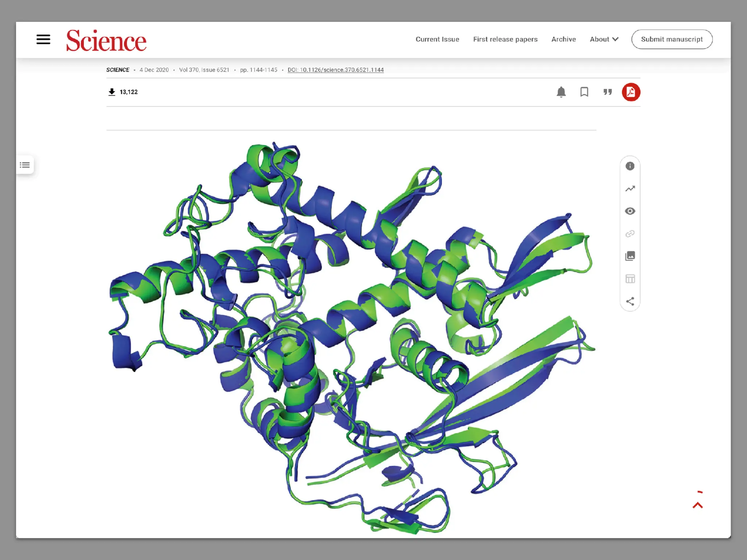Open the cite quotation-mark icon
This screenshot has height=560, width=747.
(607, 92)
